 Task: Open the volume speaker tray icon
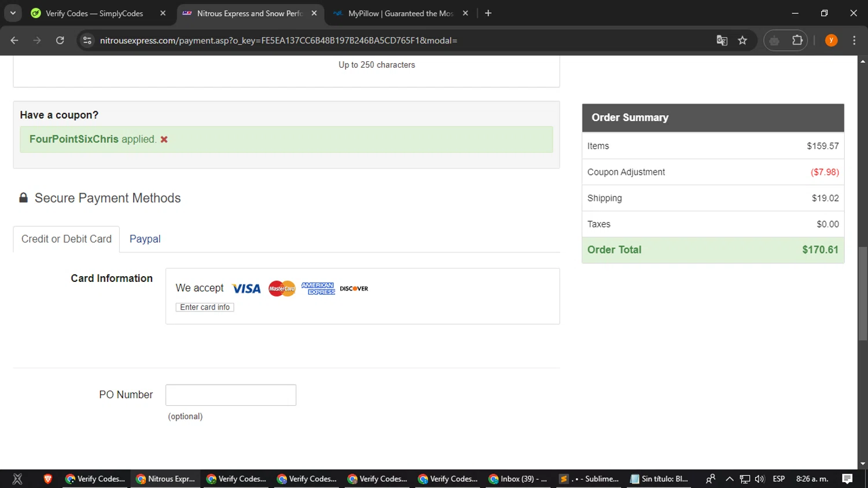760,479
